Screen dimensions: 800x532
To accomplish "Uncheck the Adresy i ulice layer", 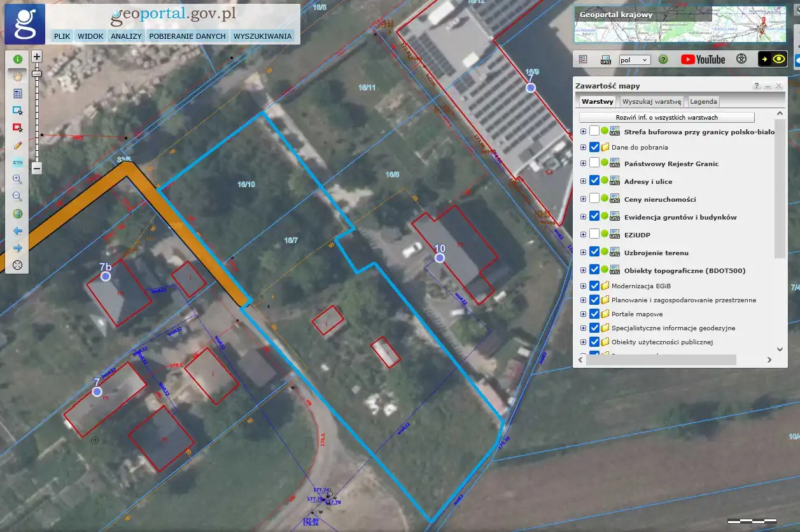I will 594,181.
